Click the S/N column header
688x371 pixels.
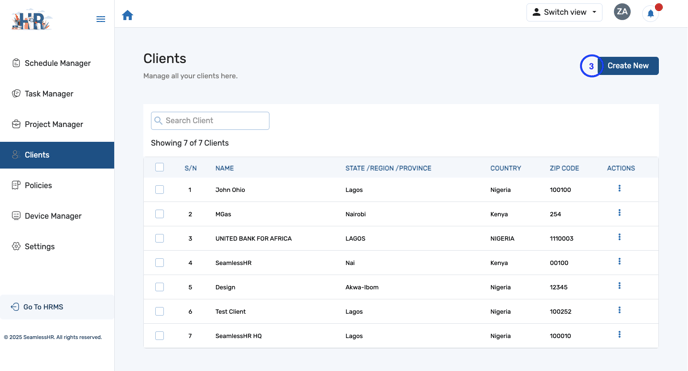(x=190, y=168)
